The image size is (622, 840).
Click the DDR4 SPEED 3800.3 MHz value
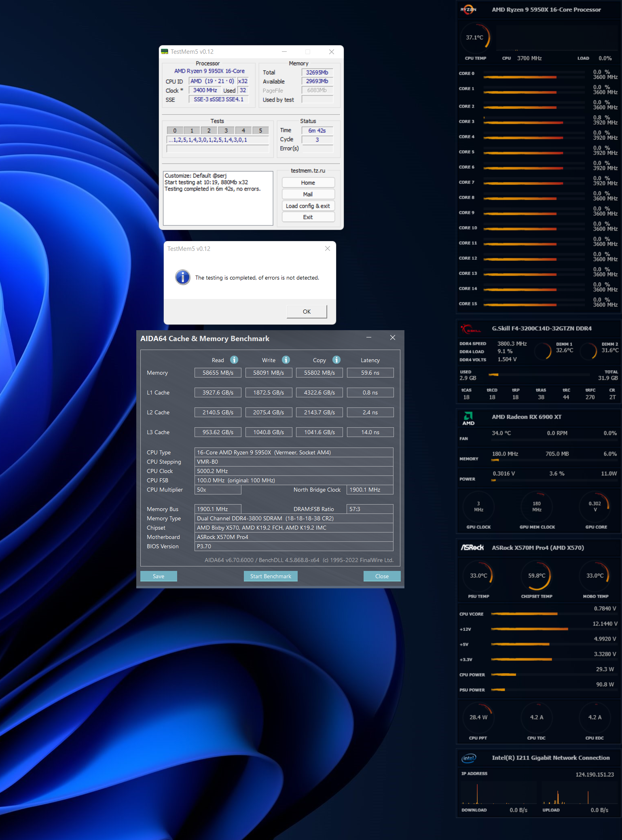click(x=512, y=344)
